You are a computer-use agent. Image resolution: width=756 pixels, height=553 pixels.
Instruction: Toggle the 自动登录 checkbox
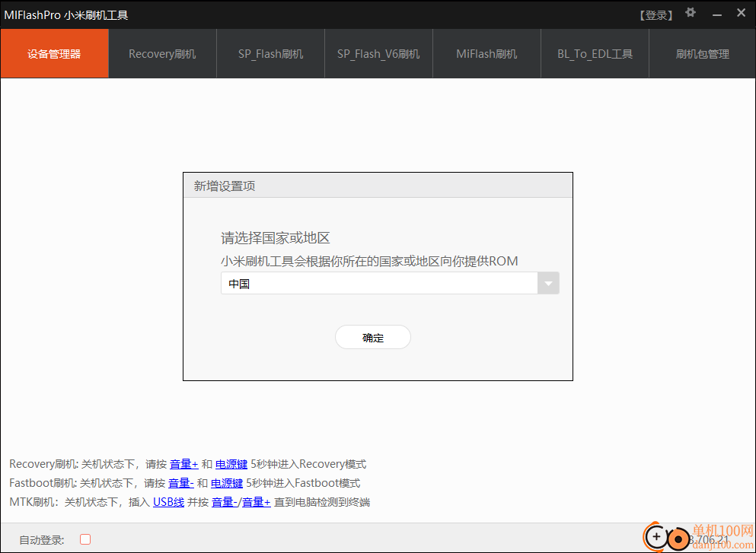pos(85,539)
